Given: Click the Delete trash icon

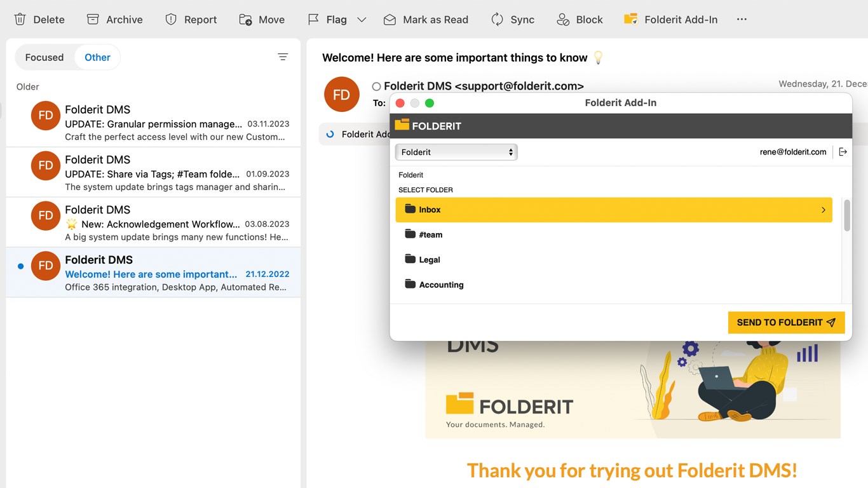Looking at the screenshot, I should pyautogui.click(x=20, y=20).
